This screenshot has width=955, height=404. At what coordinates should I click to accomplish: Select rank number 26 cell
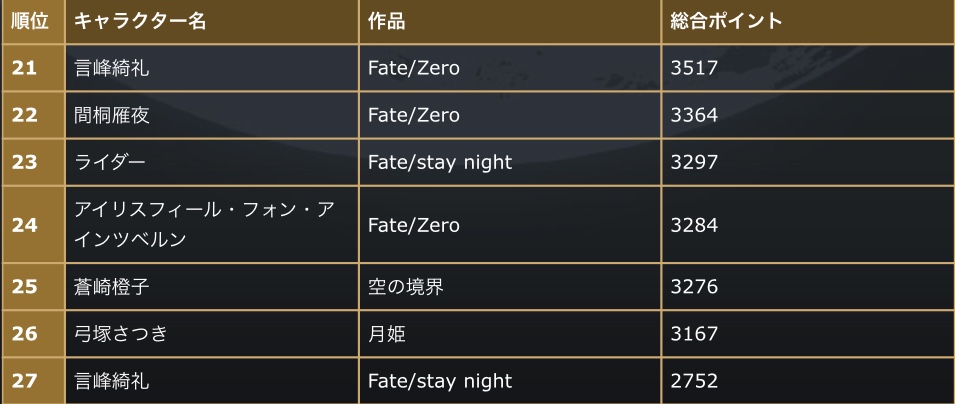[25, 333]
